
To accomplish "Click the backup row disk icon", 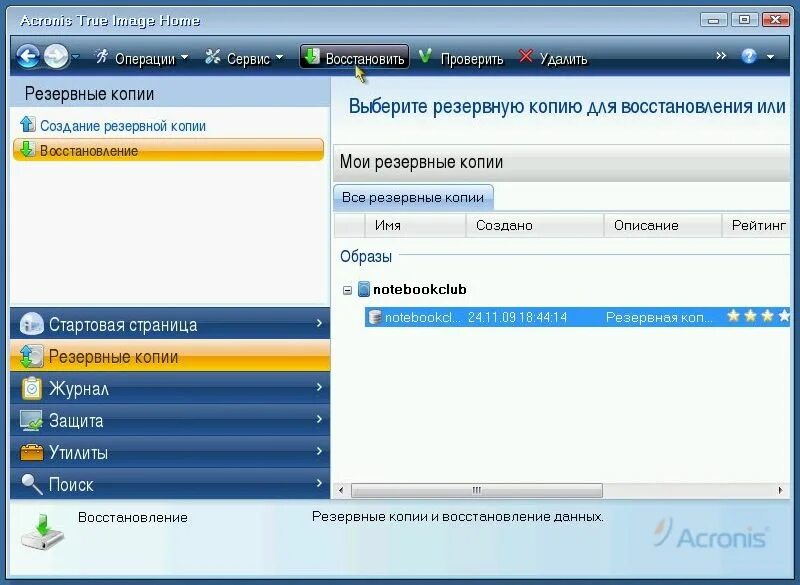I will (375, 317).
